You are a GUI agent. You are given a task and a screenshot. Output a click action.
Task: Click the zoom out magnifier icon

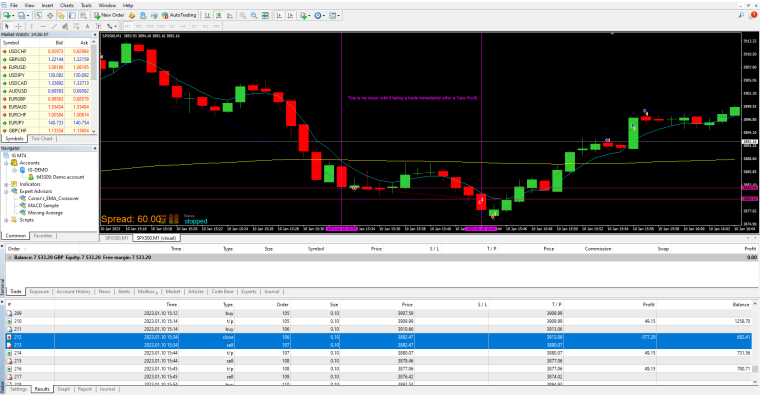(x=253, y=16)
